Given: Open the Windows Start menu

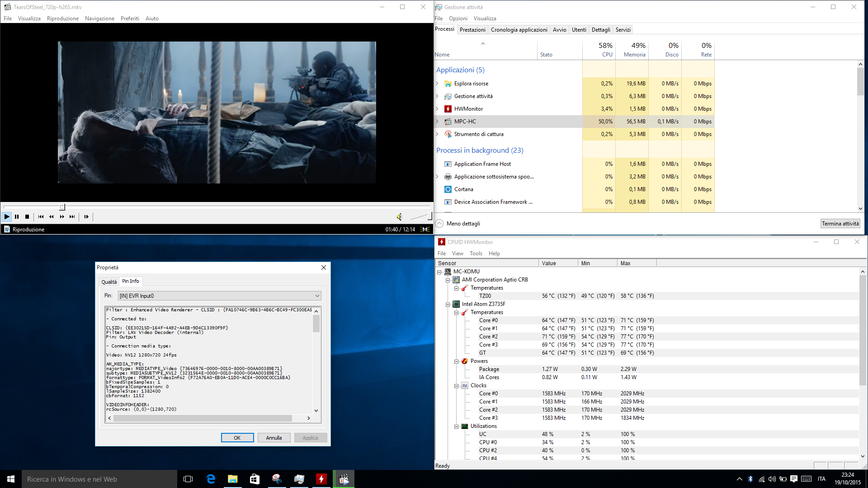Looking at the screenshot, I should pyautogui.click(x=11, y=479).
